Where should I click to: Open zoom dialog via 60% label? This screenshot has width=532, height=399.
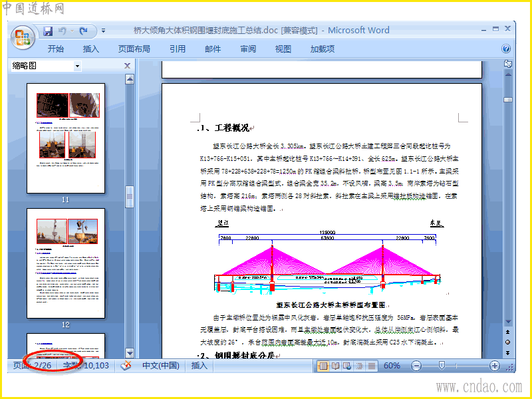pos(392,365)
